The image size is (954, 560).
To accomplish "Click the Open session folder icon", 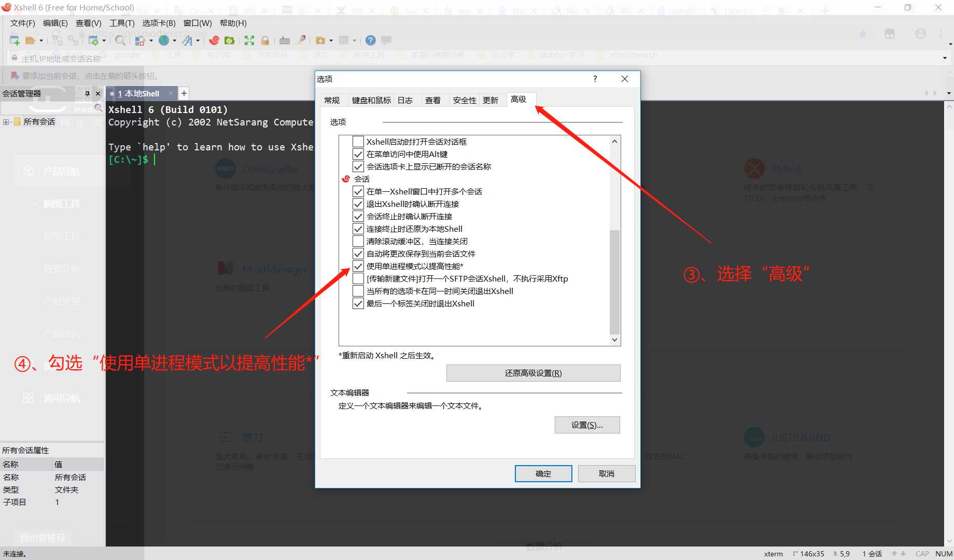I will tap(30, 40).
